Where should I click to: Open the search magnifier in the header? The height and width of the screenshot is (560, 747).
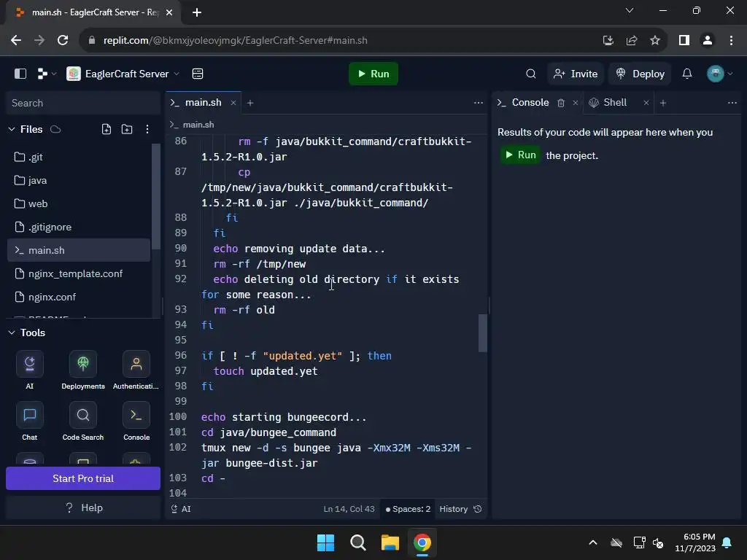pyautogui.click(x=531, y=74)
